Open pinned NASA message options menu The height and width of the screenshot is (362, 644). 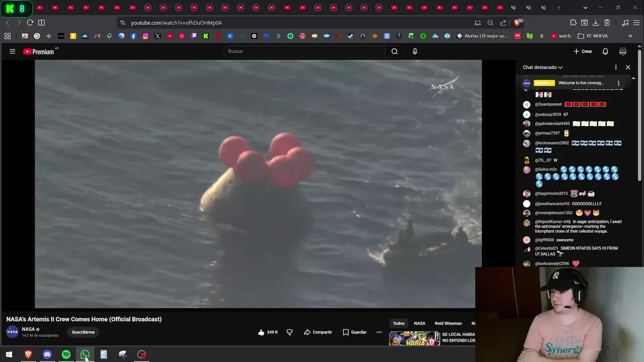tap(619, 83)
